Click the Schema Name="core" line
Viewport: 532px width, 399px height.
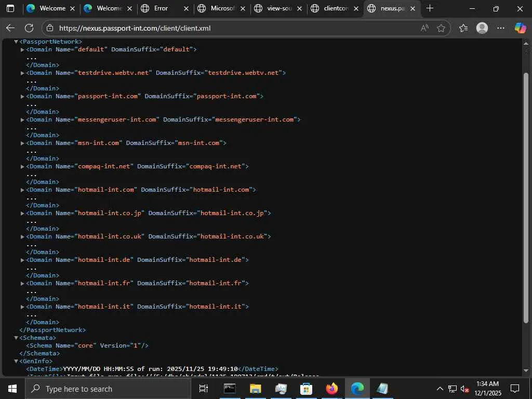pos(87,345)
